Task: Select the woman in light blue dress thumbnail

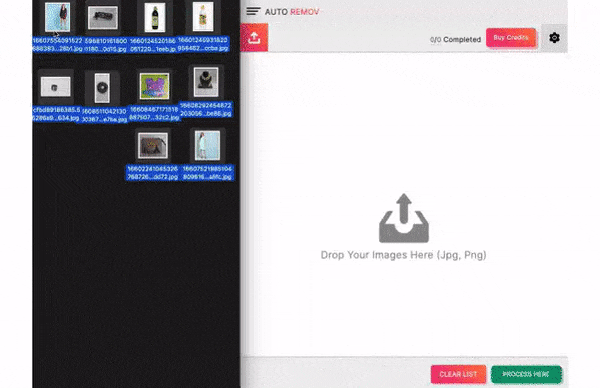Action: point(207,145)
